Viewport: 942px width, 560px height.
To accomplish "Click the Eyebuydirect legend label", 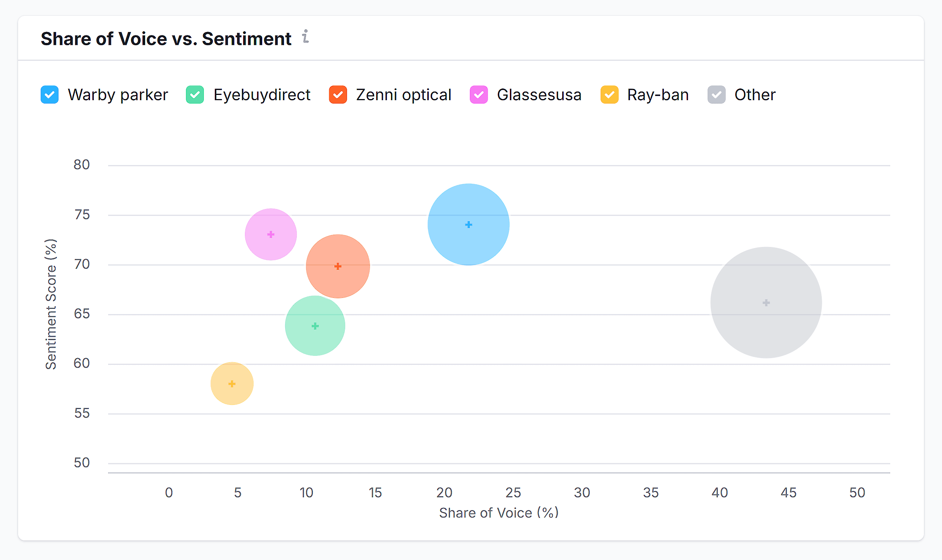I will point(261,95).
